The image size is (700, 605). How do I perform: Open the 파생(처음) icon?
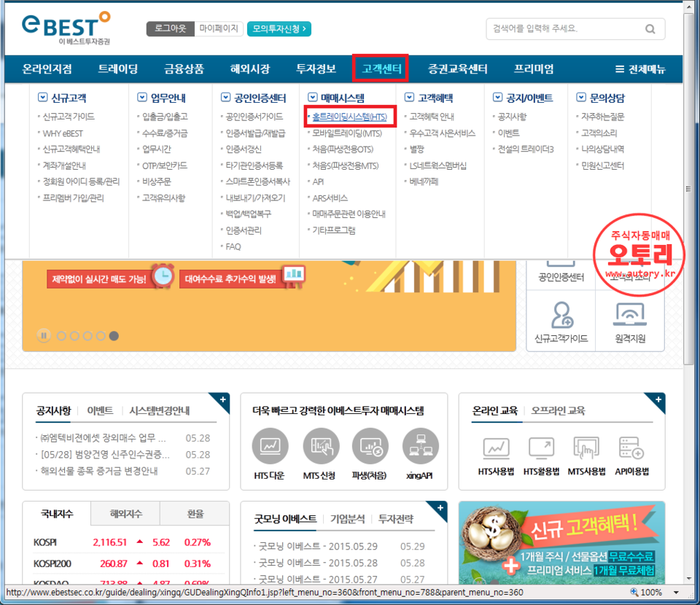370,446
